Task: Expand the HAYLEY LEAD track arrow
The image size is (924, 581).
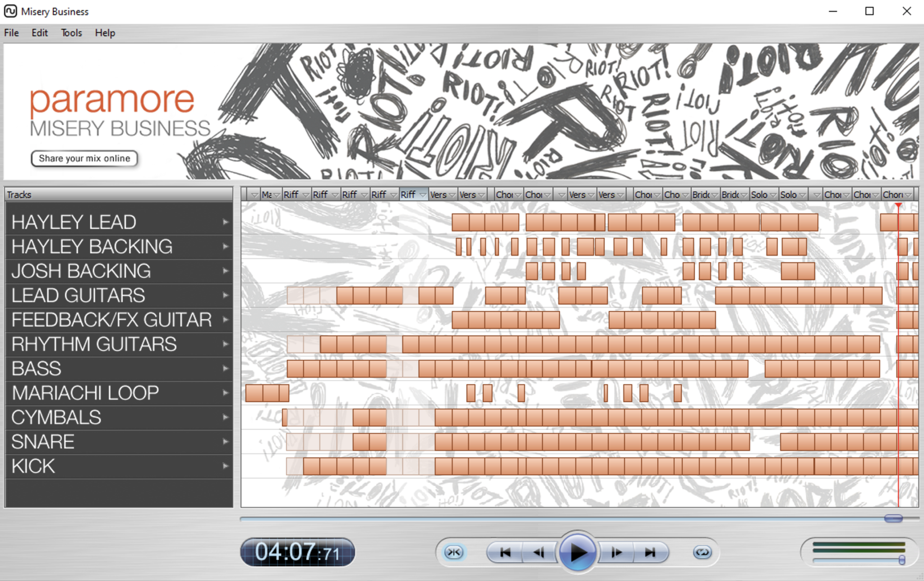Action: 226,222
